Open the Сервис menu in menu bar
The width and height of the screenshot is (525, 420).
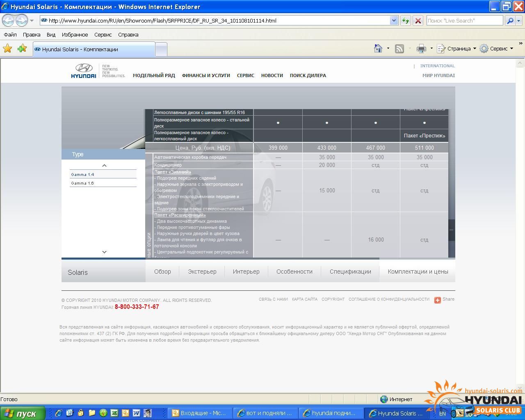pyautogui.click(x=103, y=34)
